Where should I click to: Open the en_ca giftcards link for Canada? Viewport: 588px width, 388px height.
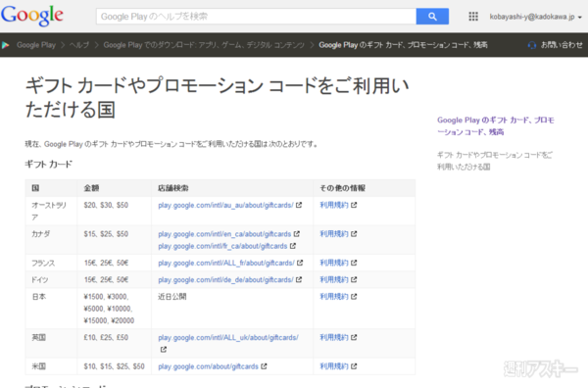click(x=224, y=234)
